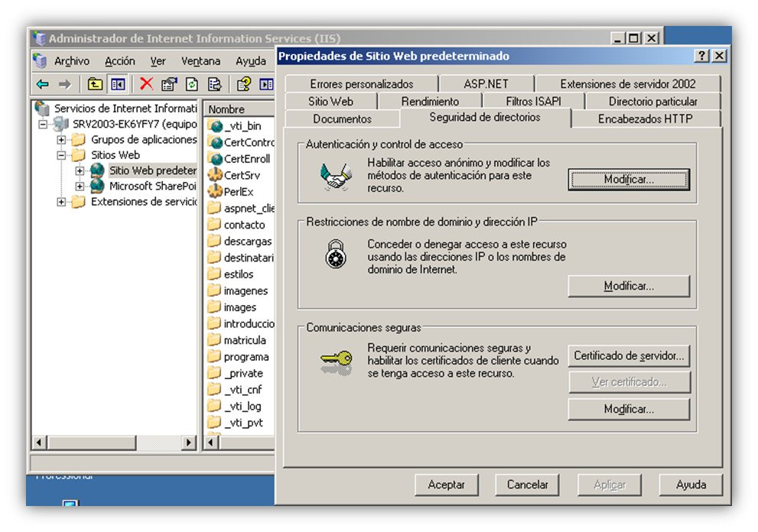Click the matricula folder icon
Image resolution: width=758 pixels, height=532 pixels.
pos(214,339)
